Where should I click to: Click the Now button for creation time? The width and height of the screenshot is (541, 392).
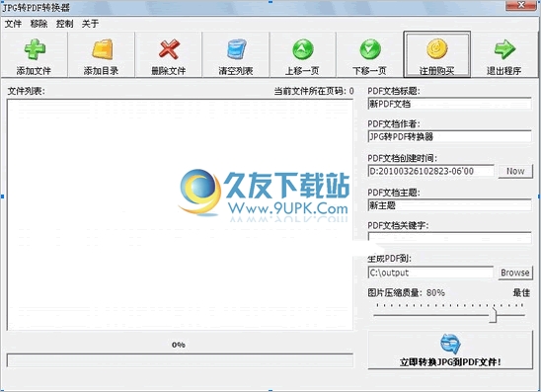[515, 171]
